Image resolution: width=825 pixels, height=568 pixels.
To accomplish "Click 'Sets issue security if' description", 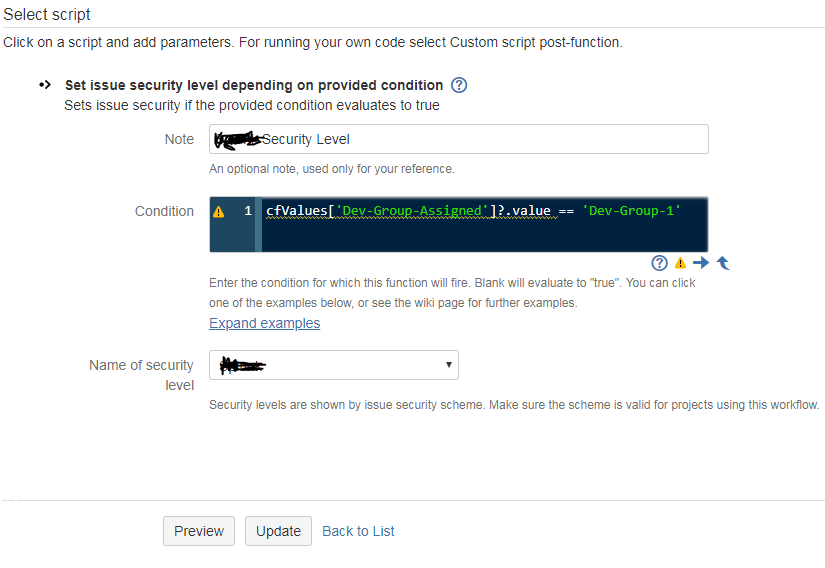I will pos(251,105).
